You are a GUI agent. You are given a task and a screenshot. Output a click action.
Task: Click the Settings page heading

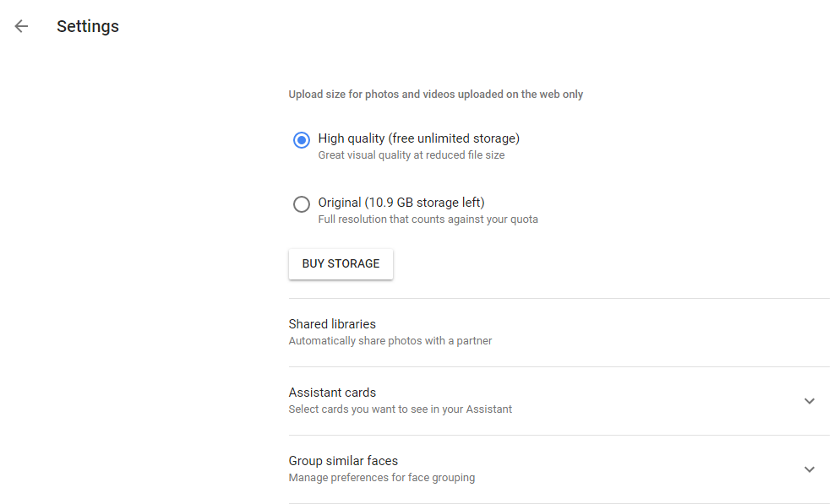[x=88, y=26]
